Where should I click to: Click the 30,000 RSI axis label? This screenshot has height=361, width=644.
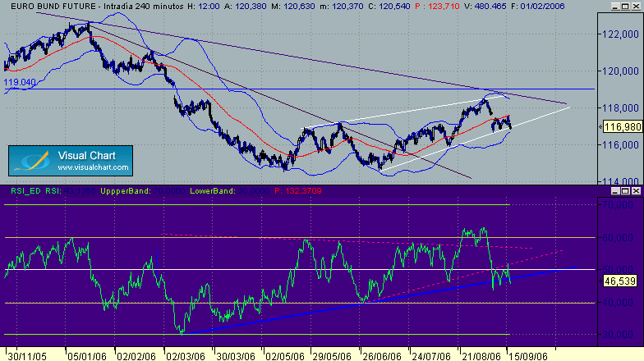[x=618, y=335]
